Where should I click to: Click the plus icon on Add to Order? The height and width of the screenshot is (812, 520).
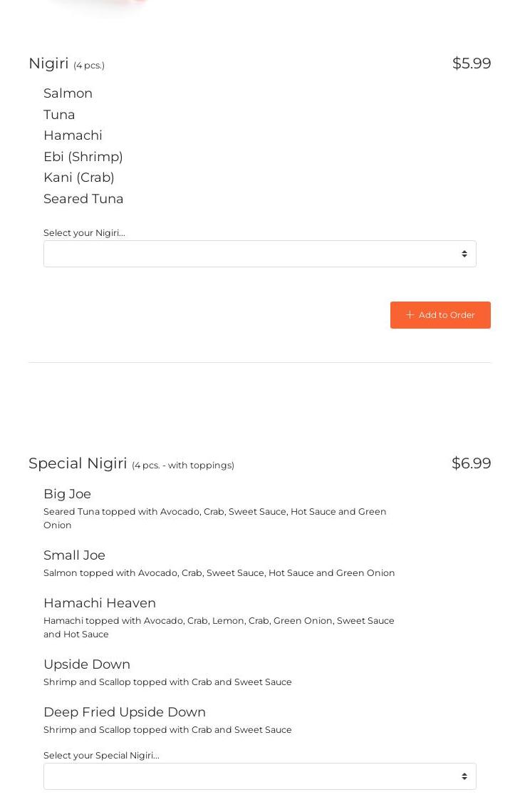410,315
